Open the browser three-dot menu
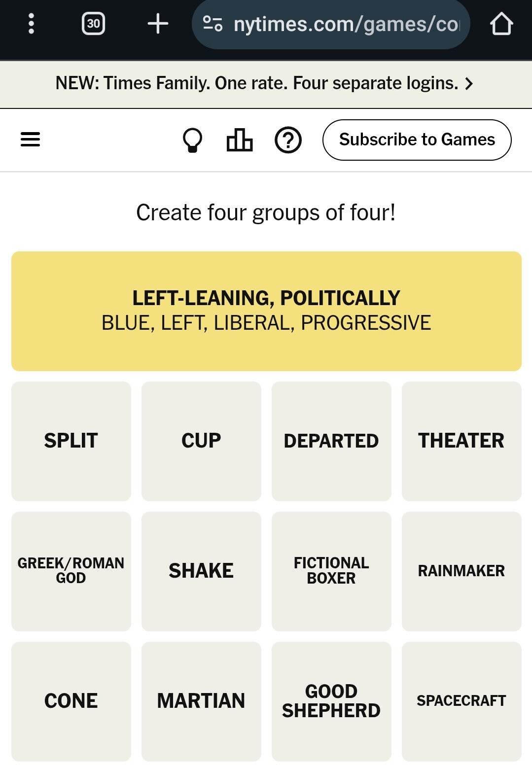The image size is (532, 765). tap(31, 24)
